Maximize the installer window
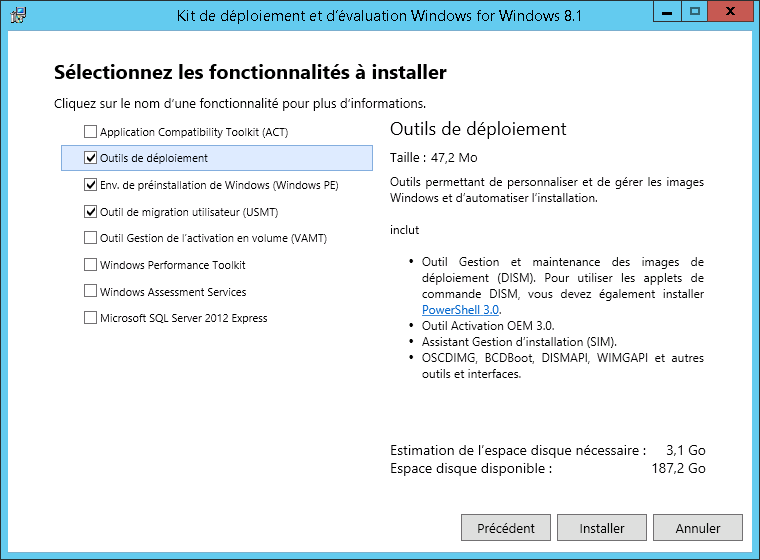This screenshot has height=560, width=760. pyautogui.click(x=694, y=13)
